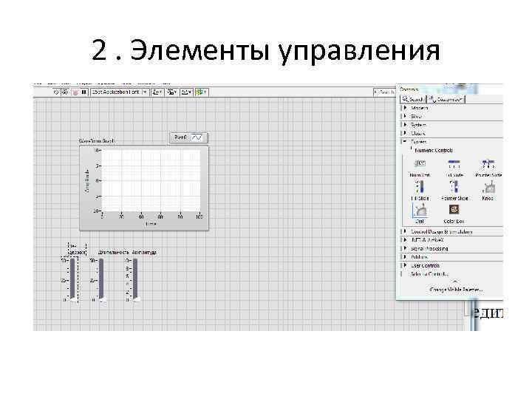The width and height of the screenshot is (532, 399).
Task: Click the Amplitude Y-axis label
Action: [87, 181]
